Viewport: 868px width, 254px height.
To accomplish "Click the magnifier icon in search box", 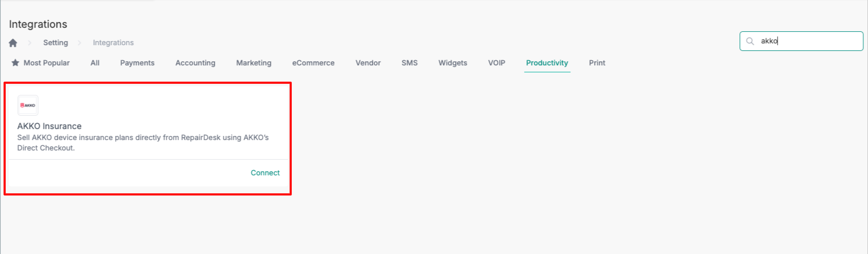I will point(750,41).
